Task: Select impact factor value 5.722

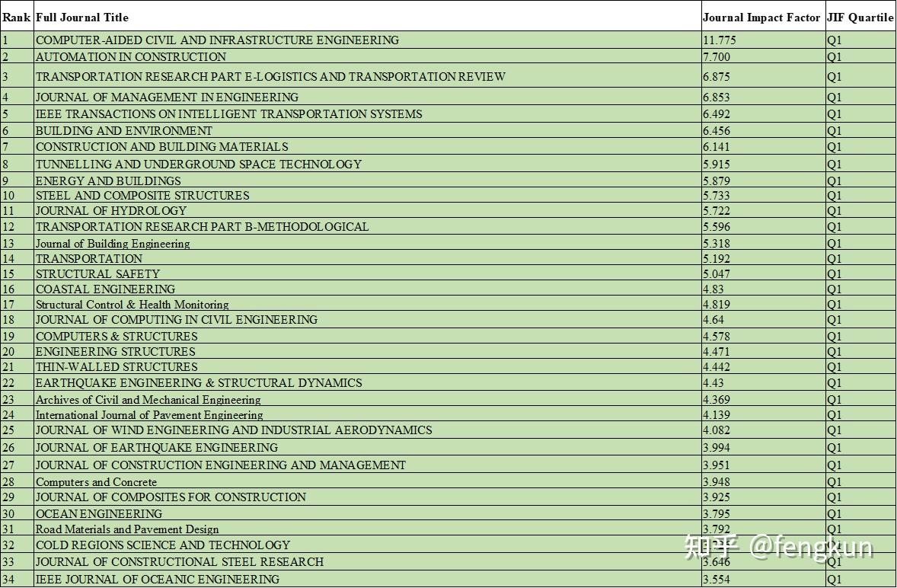Action: [x=717, y=210]
